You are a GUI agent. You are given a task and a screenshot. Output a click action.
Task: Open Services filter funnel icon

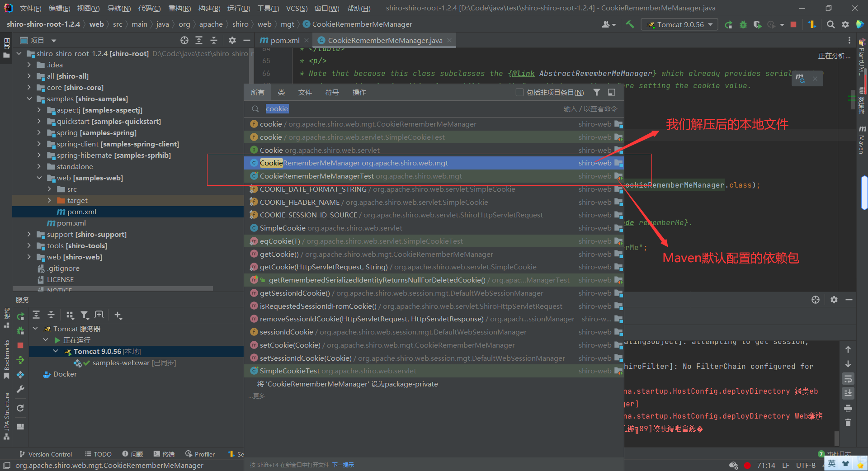85,315
